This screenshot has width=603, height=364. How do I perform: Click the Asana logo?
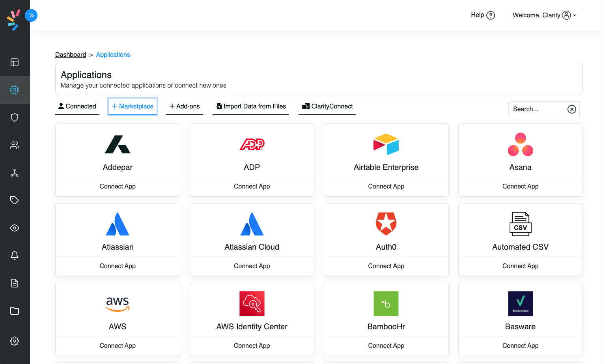(x=521, y=144)
